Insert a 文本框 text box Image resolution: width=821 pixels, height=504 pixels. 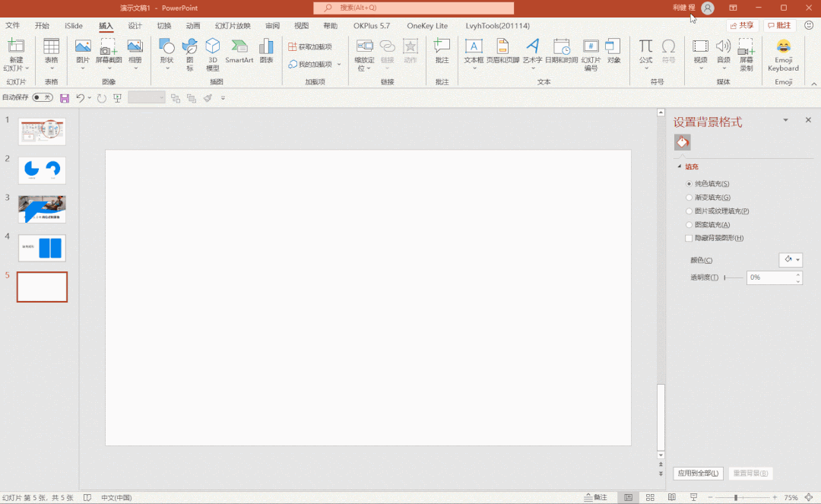click(474, 54)
